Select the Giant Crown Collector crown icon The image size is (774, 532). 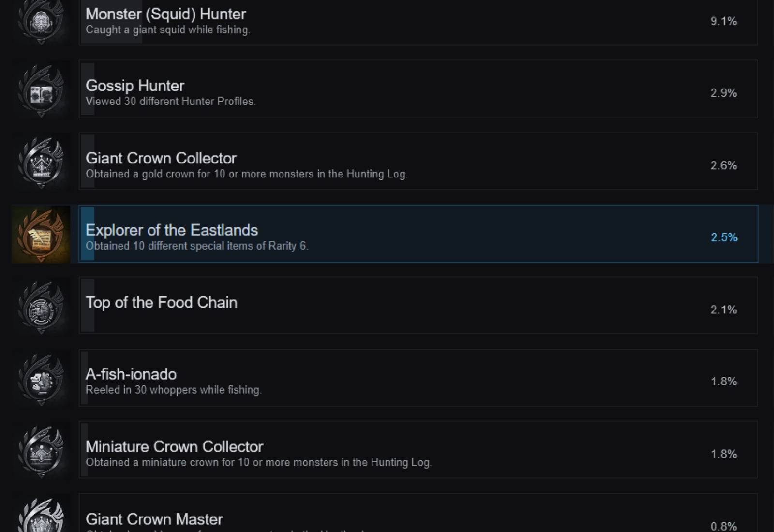(x=41, y=162)
